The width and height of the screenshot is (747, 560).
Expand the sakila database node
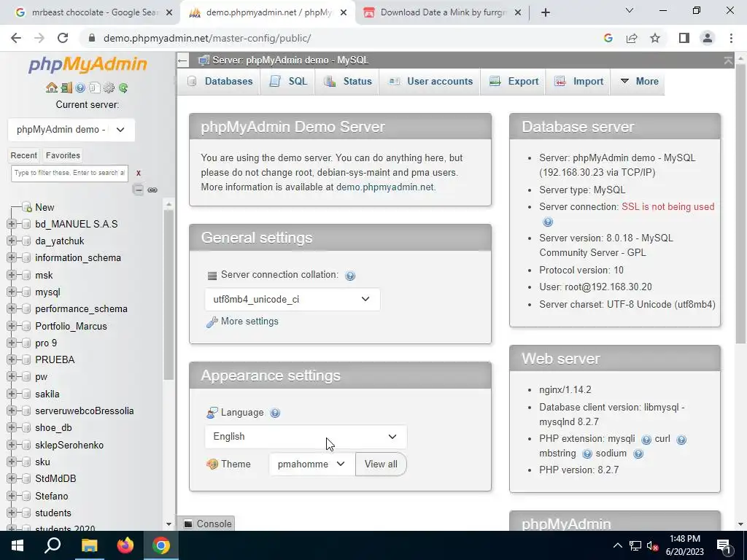coord(12,394)
